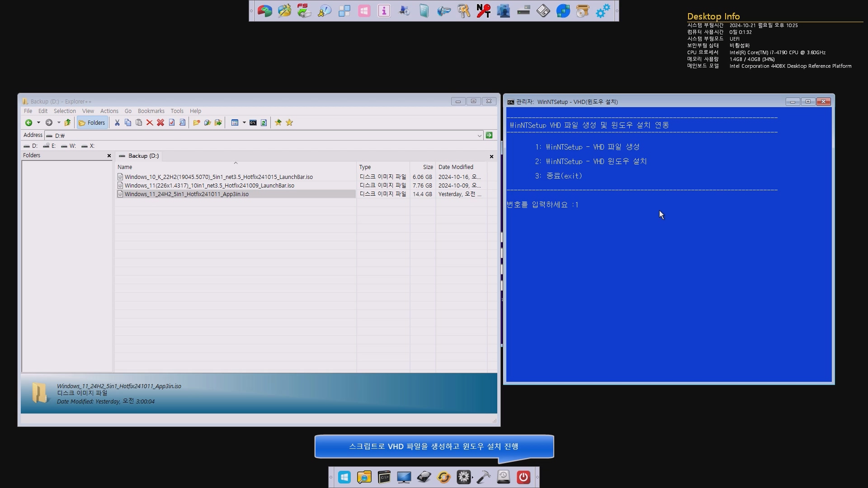868x488 pixels.
Task: Open command prompt icon on bottom dock
Action: tap(384, 477)
